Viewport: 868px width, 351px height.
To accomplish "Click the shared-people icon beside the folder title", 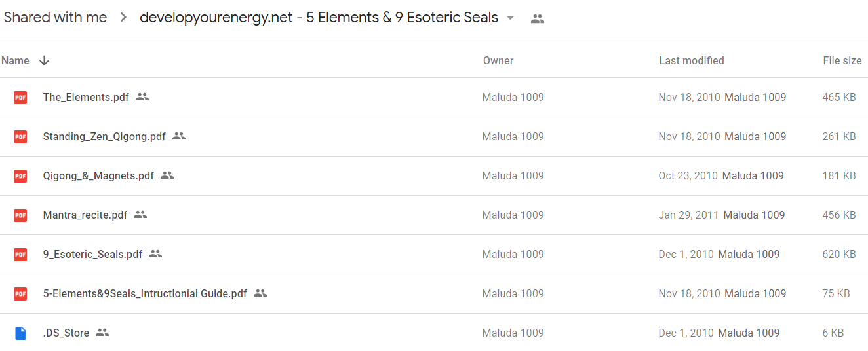I will tap(538, 19).
